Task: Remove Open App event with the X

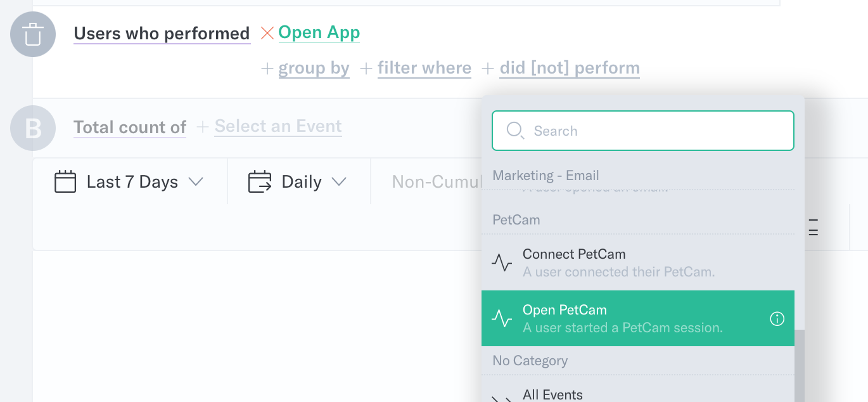Action: (267, 33)
